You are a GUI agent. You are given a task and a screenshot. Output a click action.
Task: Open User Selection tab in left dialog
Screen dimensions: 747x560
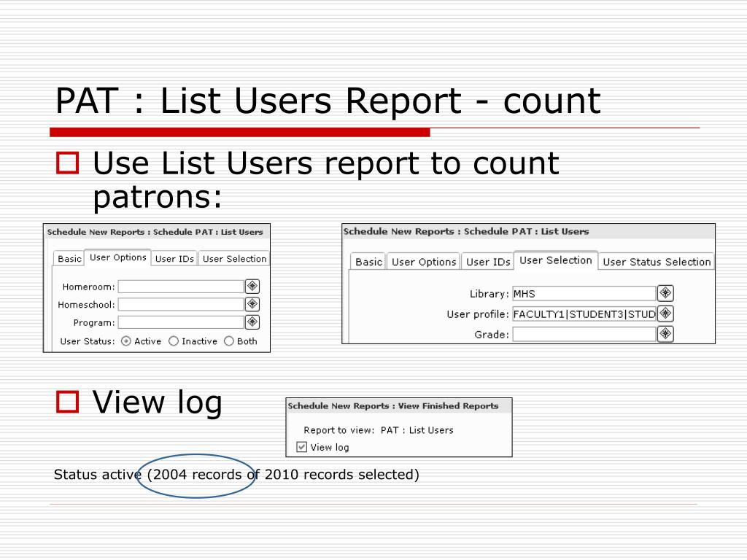coord(234,259)
